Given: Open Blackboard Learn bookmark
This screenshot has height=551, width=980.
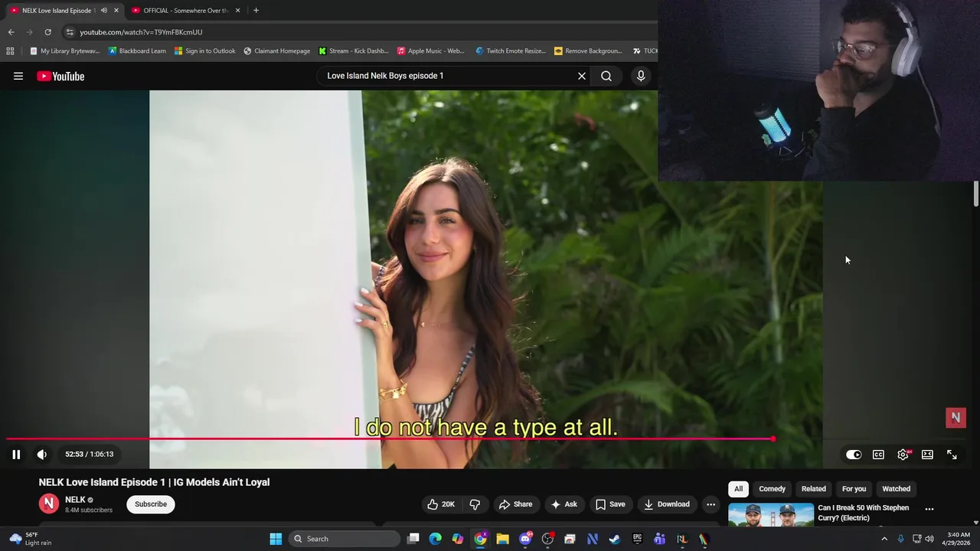Looking at the screenshot, I should pos(137,51).
